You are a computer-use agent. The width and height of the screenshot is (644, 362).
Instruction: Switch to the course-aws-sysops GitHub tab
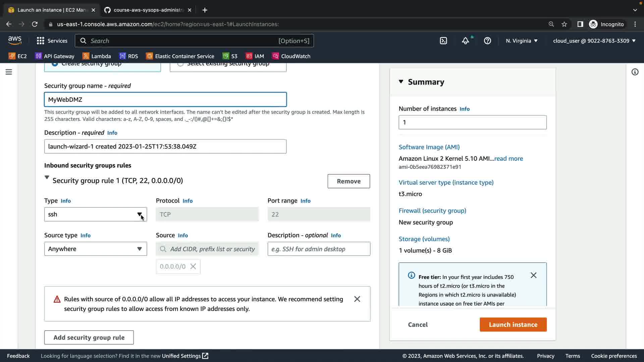click(148, 10)
